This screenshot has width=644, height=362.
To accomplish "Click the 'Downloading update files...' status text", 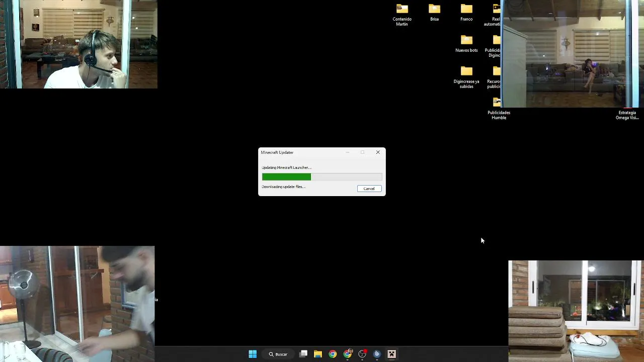I will click(283, 187).
